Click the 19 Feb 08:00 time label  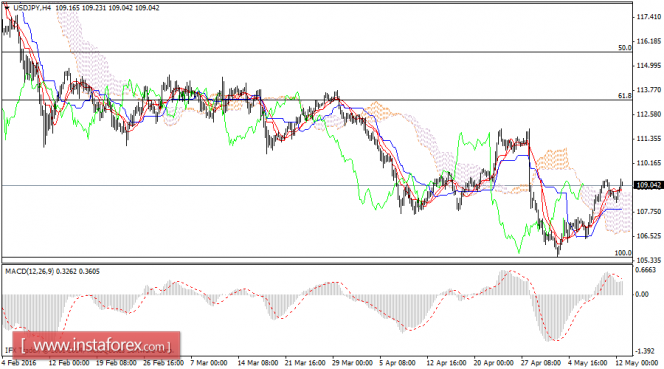point(116,363)
